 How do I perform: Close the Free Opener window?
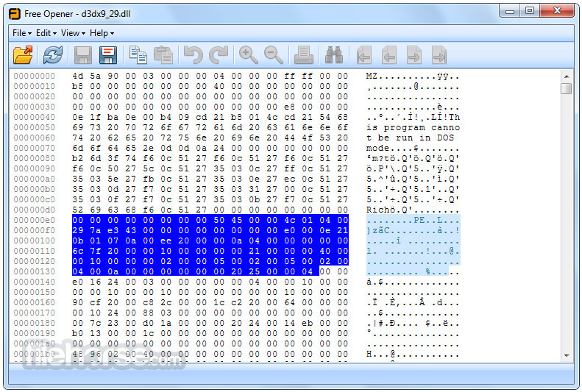click(557, 11)
